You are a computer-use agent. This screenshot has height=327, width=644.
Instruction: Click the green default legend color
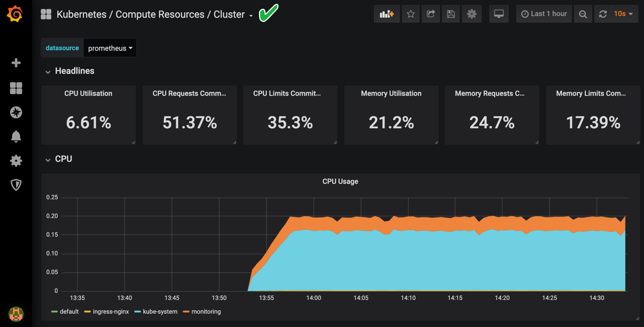click(x=54, y=312)
